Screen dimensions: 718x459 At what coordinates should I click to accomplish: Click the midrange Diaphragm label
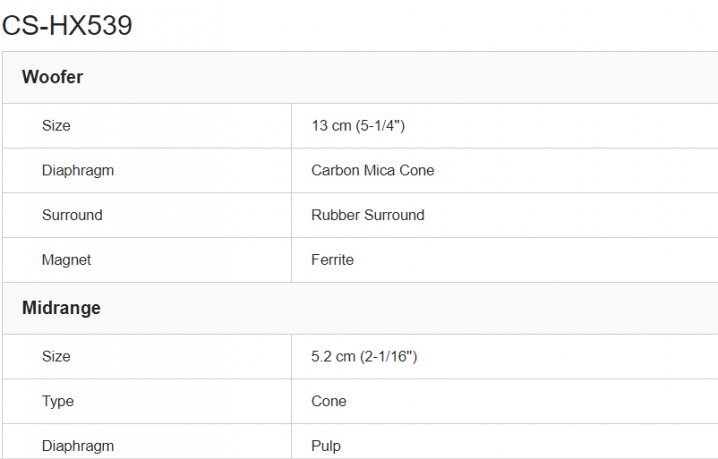78,446
